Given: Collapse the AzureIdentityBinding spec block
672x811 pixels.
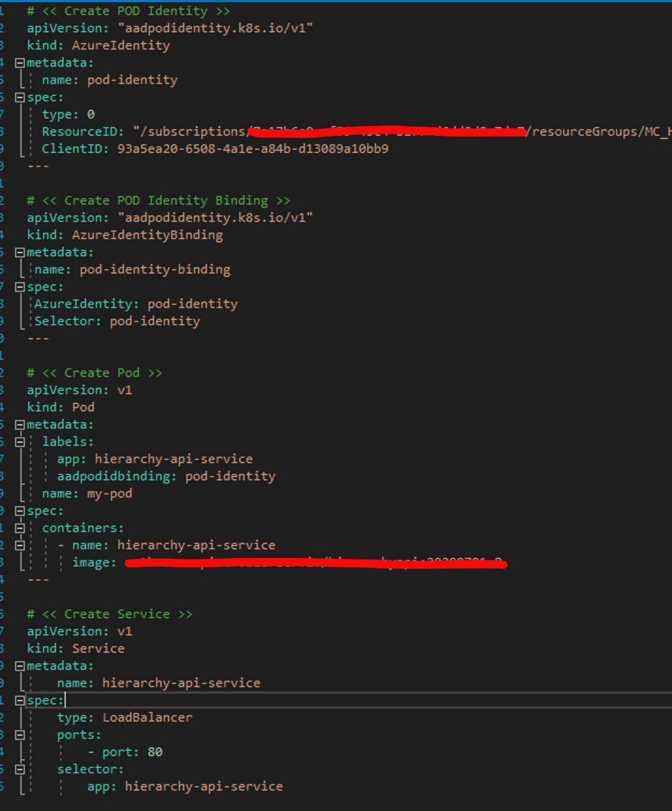Looking at the screenshot, I should (19, 286).
